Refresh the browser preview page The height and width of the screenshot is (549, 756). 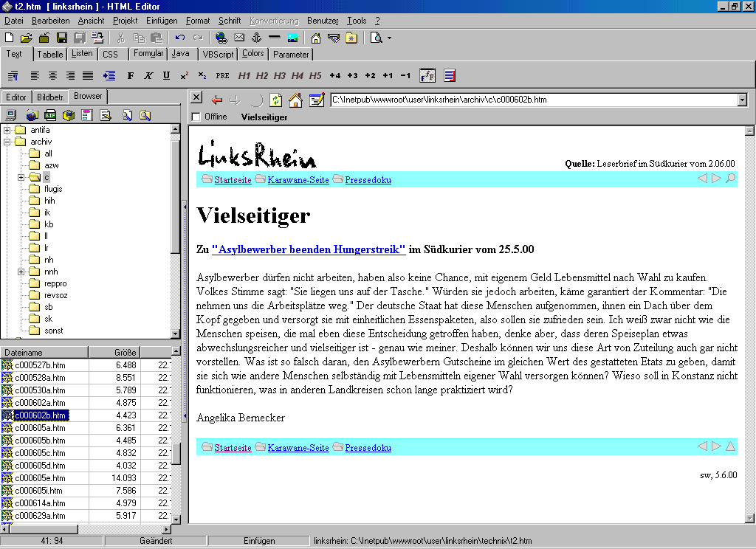(x=276, y=100)
